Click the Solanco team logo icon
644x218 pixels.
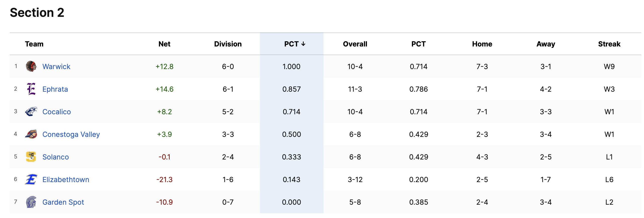(x=31, y=157)
